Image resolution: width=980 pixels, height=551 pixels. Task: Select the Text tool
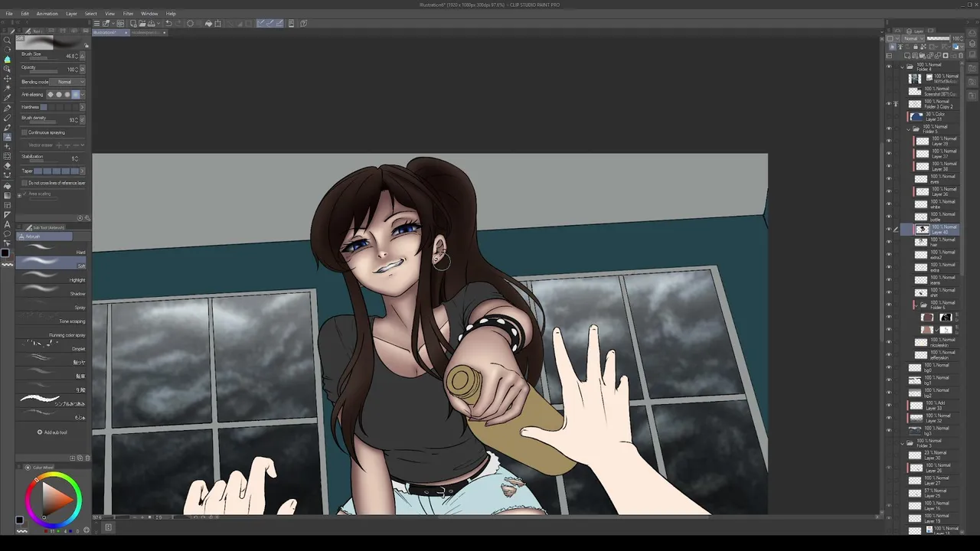tap(7, 224)
